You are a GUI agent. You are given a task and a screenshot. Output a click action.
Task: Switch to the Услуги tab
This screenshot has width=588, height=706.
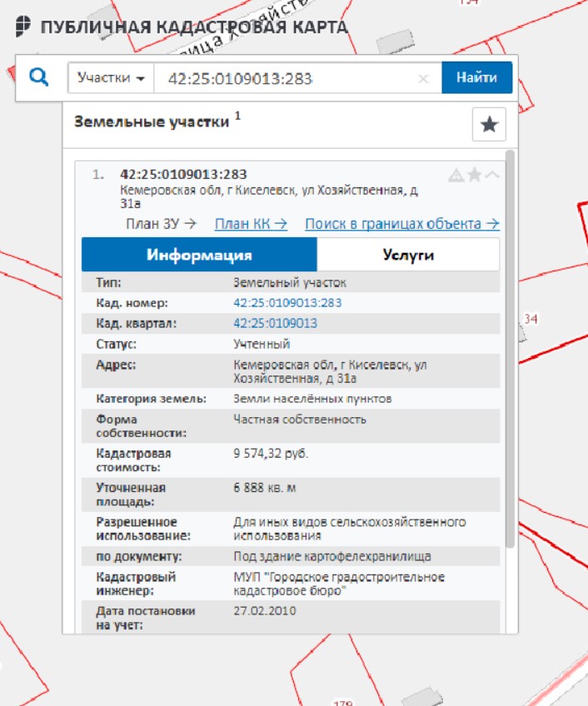pos(408,255)
